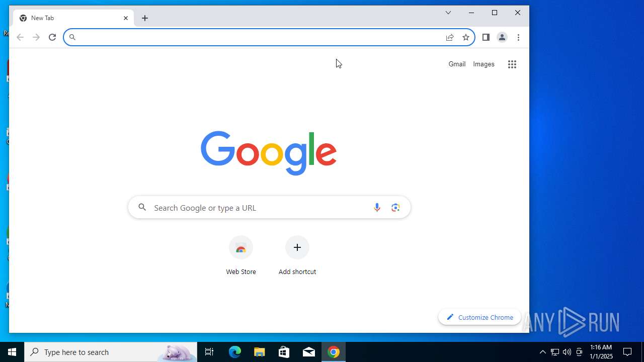Click the forward navigation arrow
The image size is (644, 362).
pyautogui.click(x=36, y=37)
